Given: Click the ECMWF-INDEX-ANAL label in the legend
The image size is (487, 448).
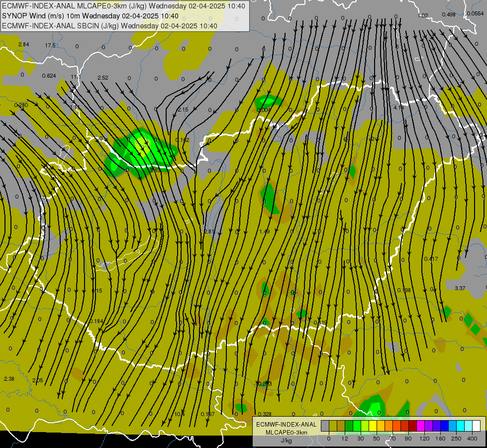Looking at the screenshot, I should 286,425.
